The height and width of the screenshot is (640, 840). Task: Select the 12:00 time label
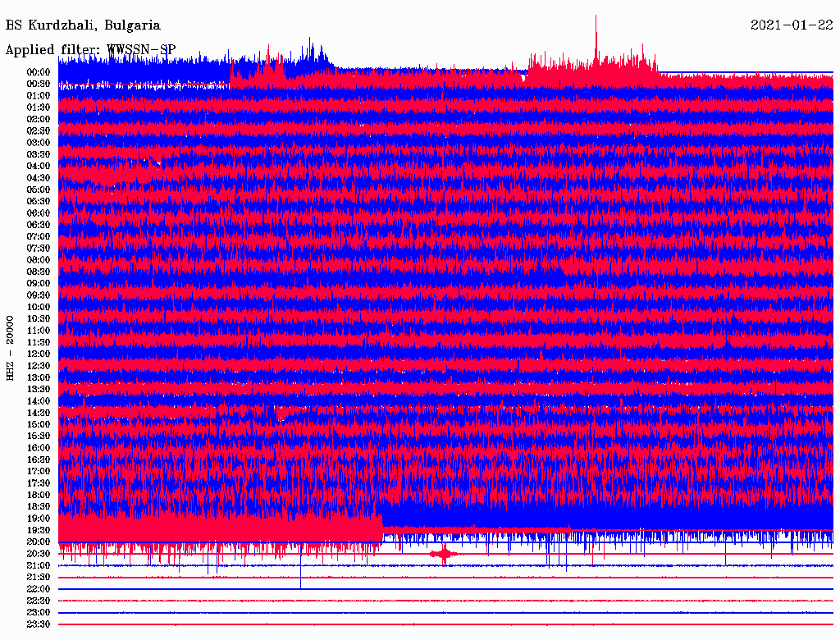[39, 354]
